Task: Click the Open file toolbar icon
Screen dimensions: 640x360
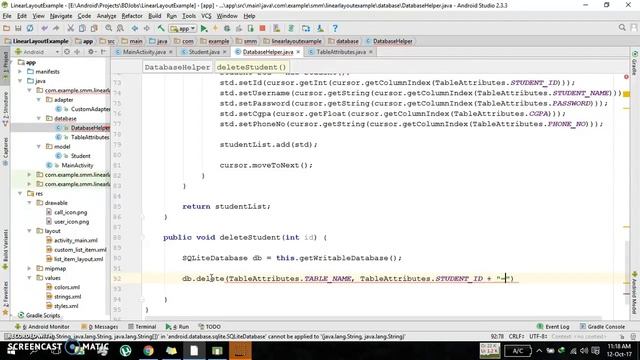Action: 7,28
